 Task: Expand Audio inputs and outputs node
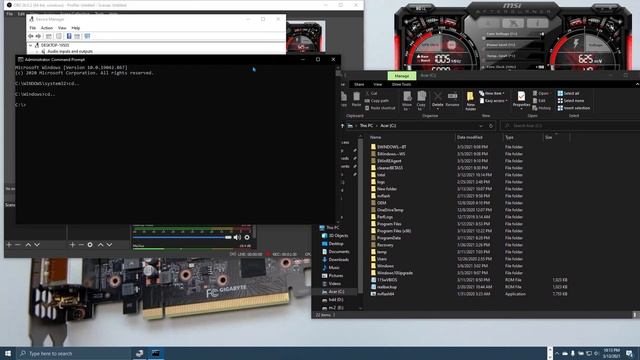pyautogui.click(x=37, y=51)
